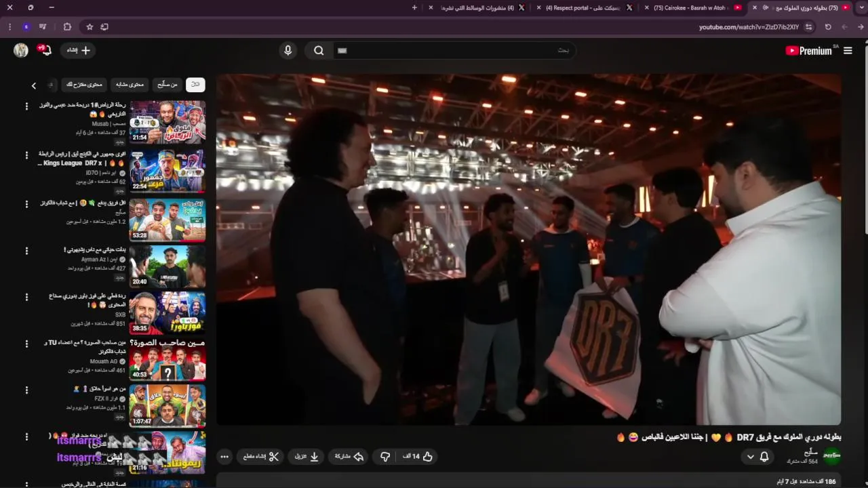Open the 38:35 SXB video thumbnail
The width and height of the screenshot is (868, 488).
click(167, 312)
